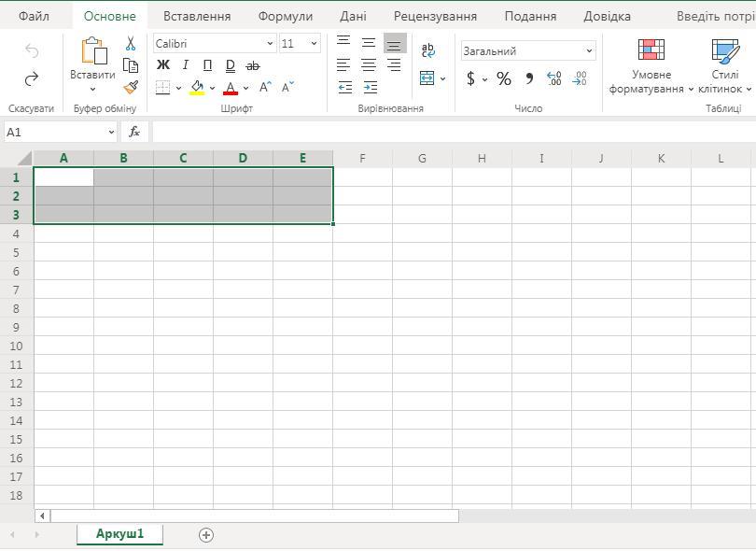Click the Redo arrow icon
Image resolution: width=756 pixels, height=551 pixels.
click(x=31, y=79)
